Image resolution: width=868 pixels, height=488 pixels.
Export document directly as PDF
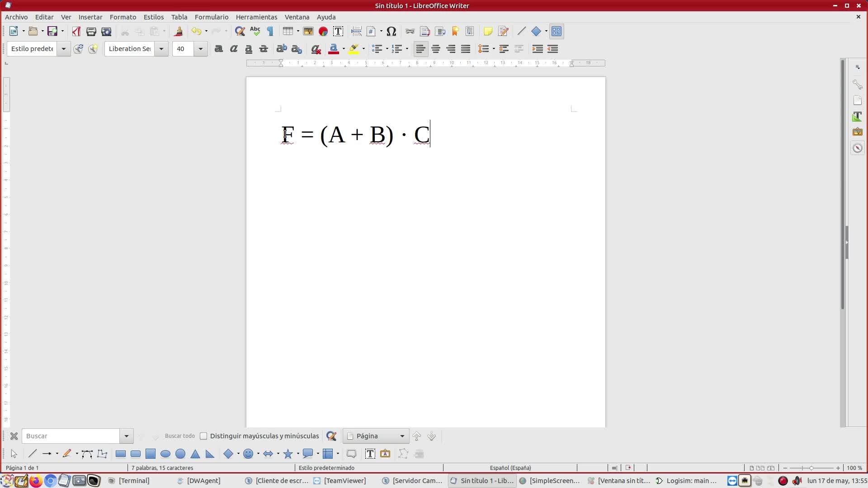click(x=76, y=31)
